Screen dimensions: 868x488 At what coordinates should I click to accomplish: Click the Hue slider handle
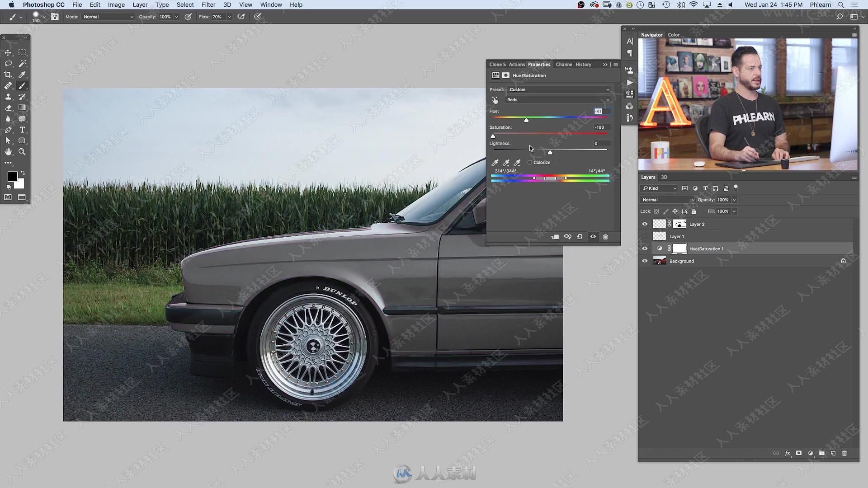tap(526, 120)
